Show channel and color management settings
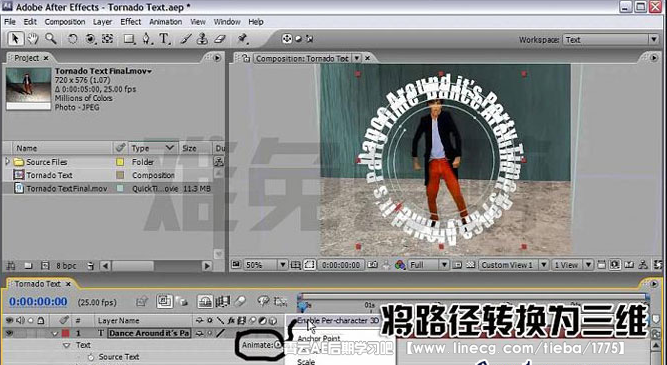This screenshot has height=365, width=667. pyautogui.click(x=400, y=265)
